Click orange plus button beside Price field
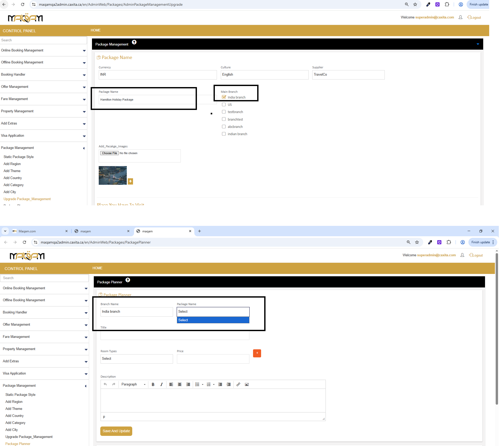This screenshot has width=504, height=446. coord(257,353)
